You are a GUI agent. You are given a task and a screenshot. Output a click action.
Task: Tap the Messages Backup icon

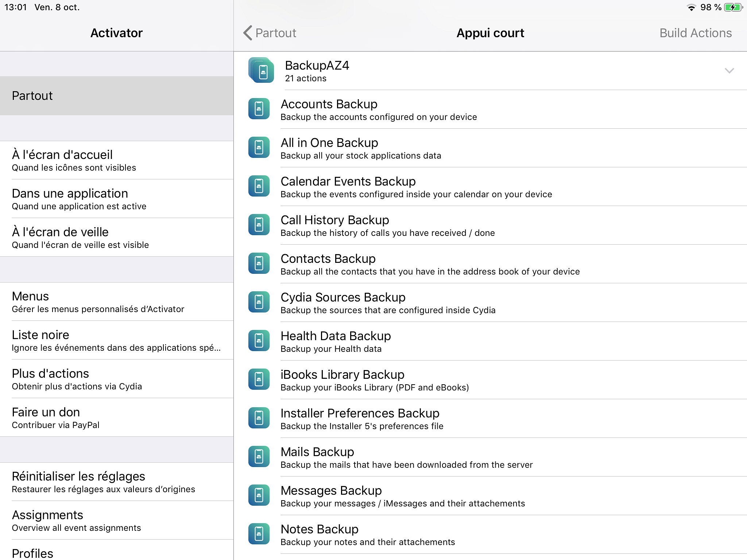pyautogui.click(x=259, y=495)
